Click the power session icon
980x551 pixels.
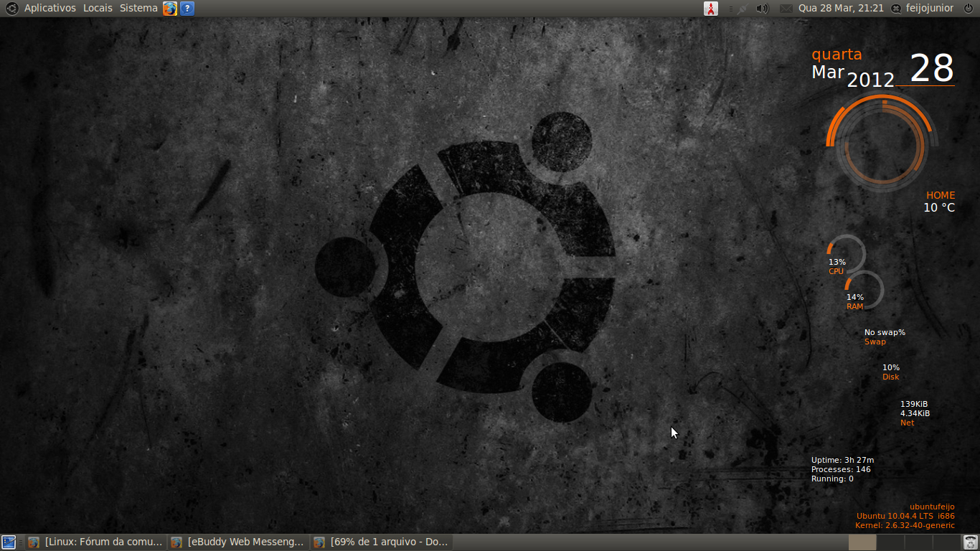pyautogui.click(x=968, y=9)
